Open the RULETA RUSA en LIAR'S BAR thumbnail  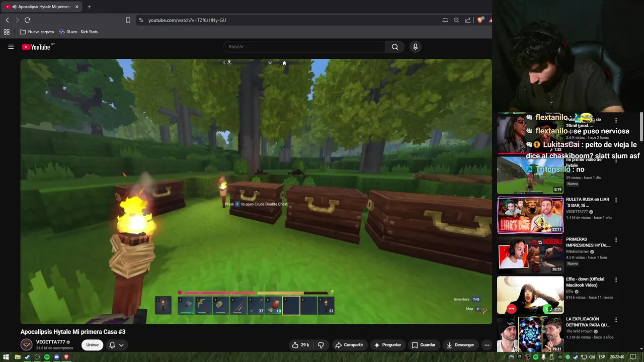[530, 215]
